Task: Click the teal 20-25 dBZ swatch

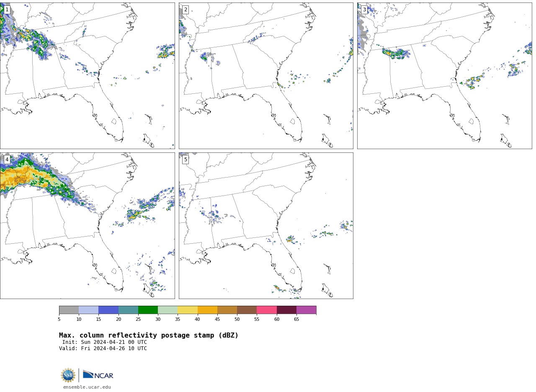Action: (128, 310)
